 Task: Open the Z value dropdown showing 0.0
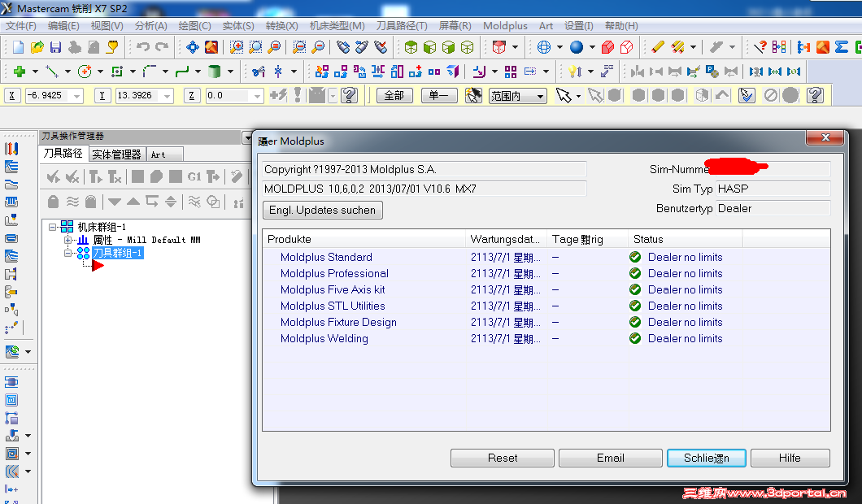[x=257, y=96]
